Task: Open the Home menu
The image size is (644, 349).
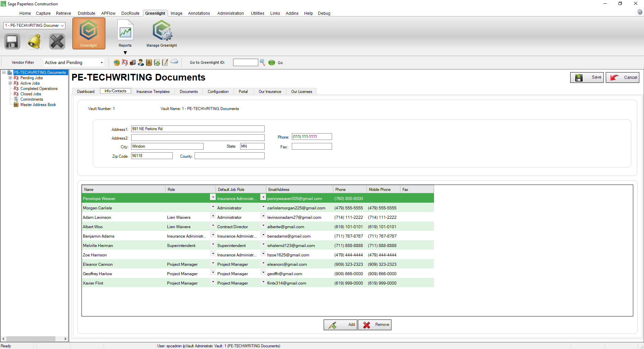Action: click(x=25, y=13)
